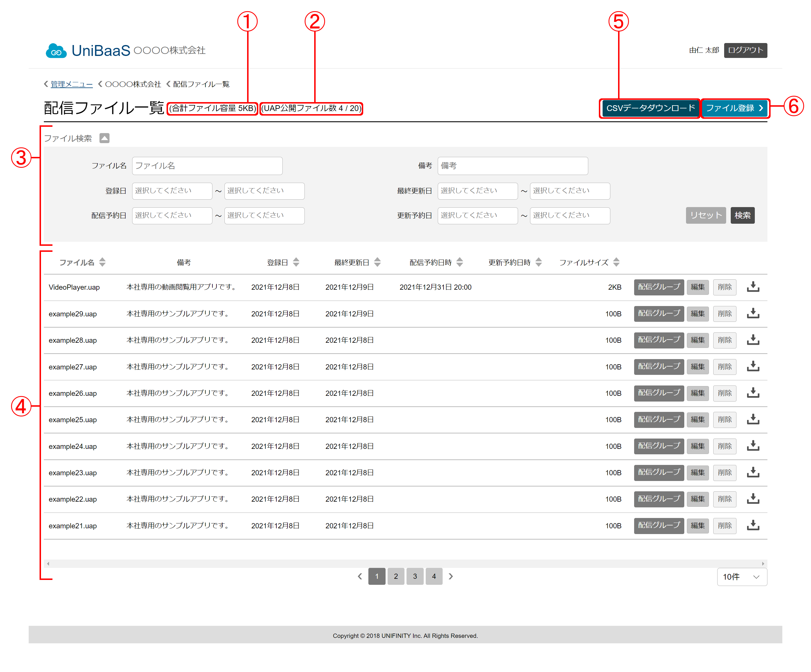Sort the table by ファイル名 column
The image size is (811, 672).
[102, 262]
